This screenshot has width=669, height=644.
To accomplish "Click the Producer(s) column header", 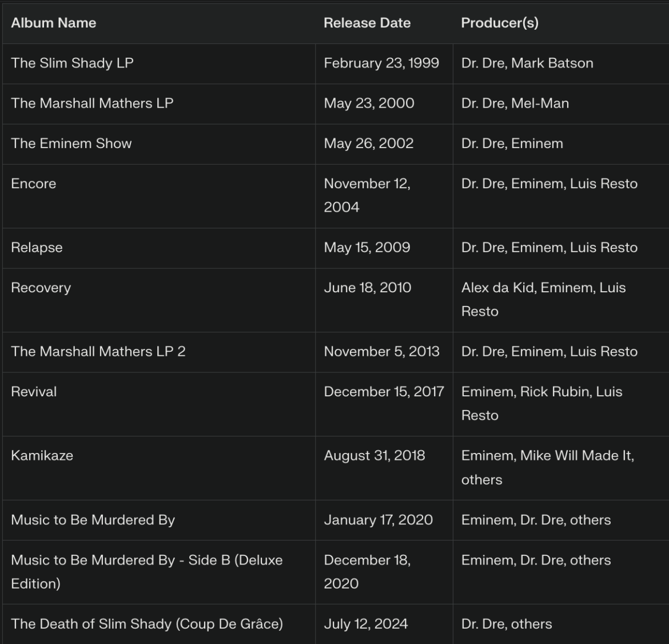I will (500, 23).
